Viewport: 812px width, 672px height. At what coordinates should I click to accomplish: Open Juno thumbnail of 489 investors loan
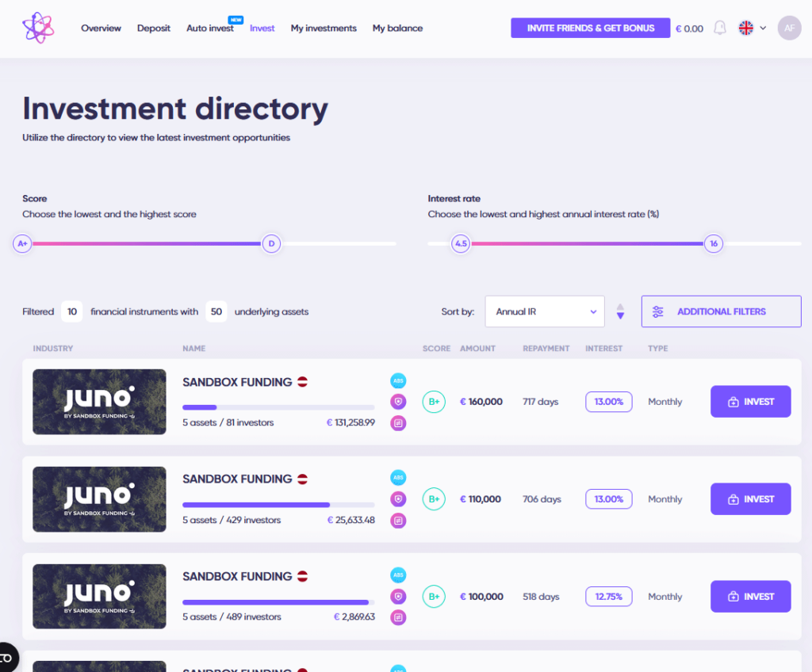(x=99, y=597)
